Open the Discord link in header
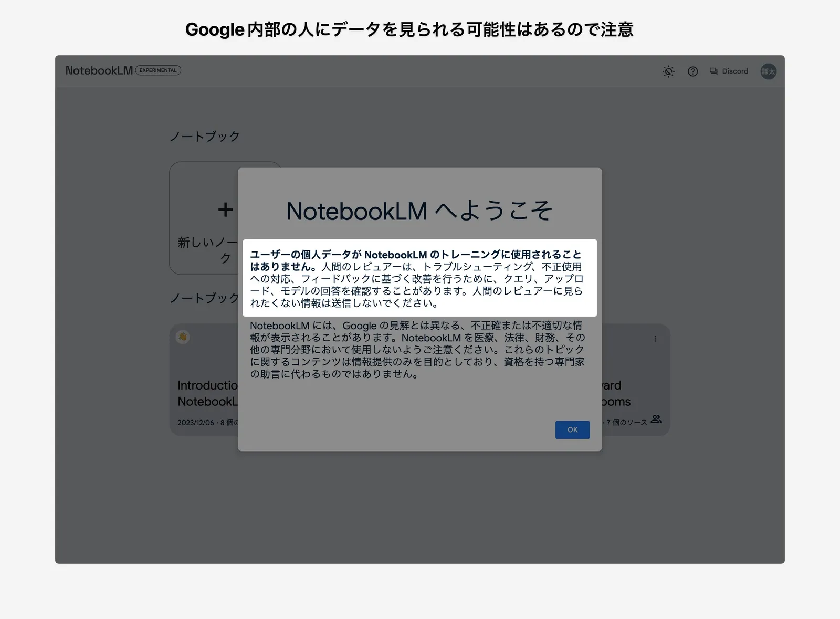This screenshot has height=619, width=840. [x=729, y=71]
